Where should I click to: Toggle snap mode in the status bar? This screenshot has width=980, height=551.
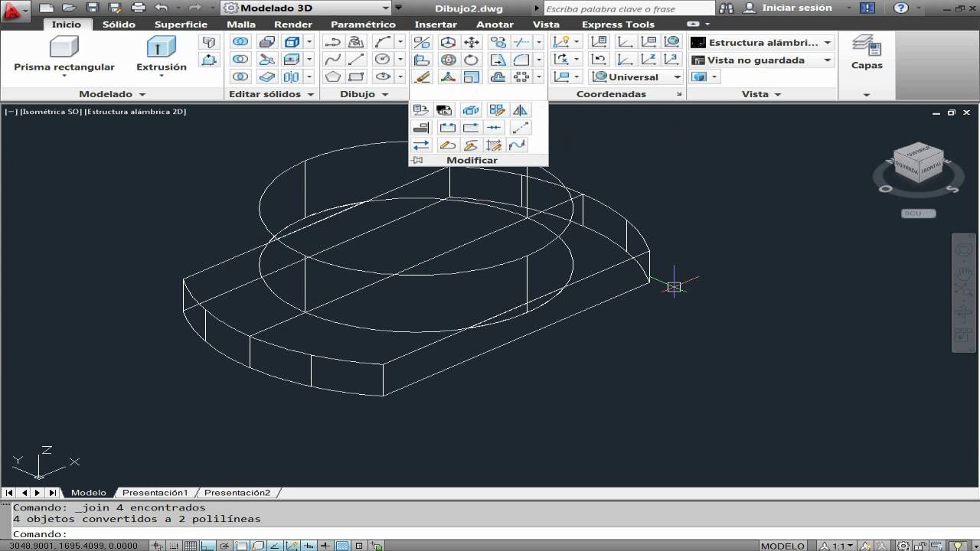[x=175, y=546]
